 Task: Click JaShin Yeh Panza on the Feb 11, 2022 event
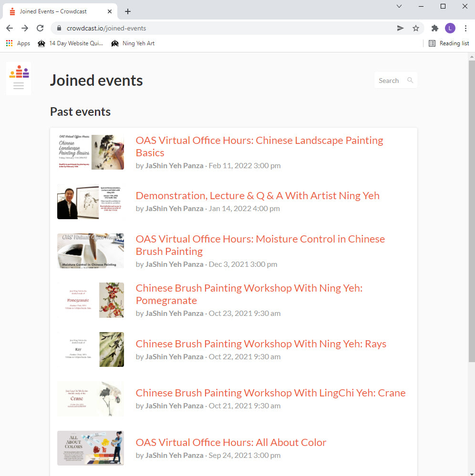(x=174, y=166)
